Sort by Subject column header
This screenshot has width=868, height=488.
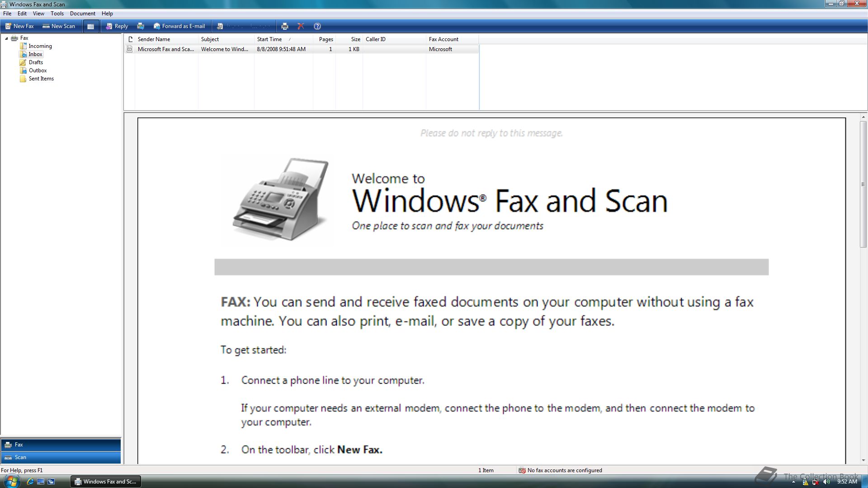click(x=226, y=39)
